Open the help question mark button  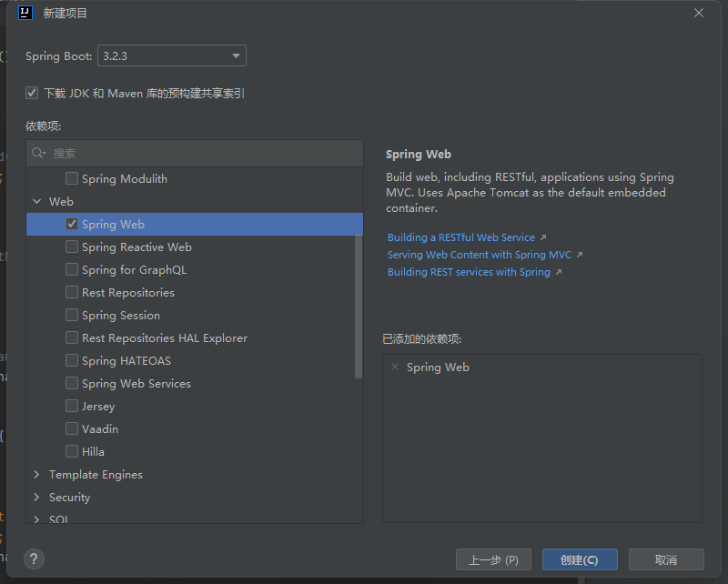pyautogui.click(x=34, y=559)
